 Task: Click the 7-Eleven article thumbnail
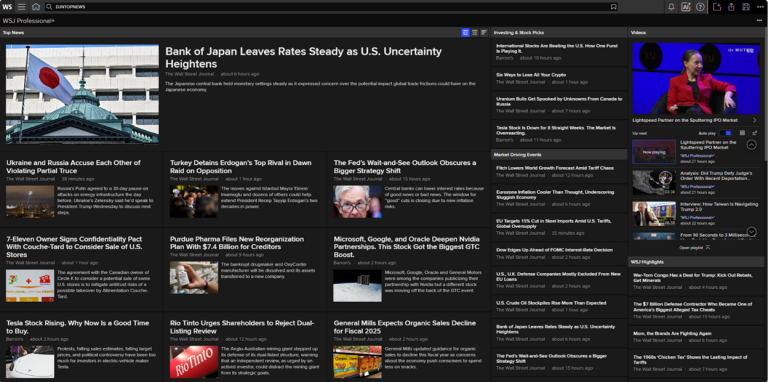click(x=30, y=286)
